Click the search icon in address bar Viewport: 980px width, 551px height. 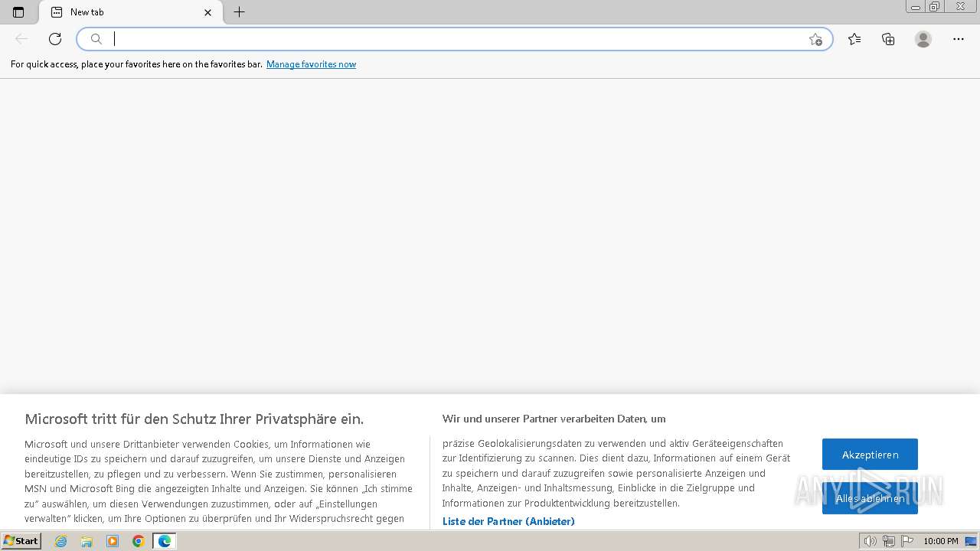point(96,39)
